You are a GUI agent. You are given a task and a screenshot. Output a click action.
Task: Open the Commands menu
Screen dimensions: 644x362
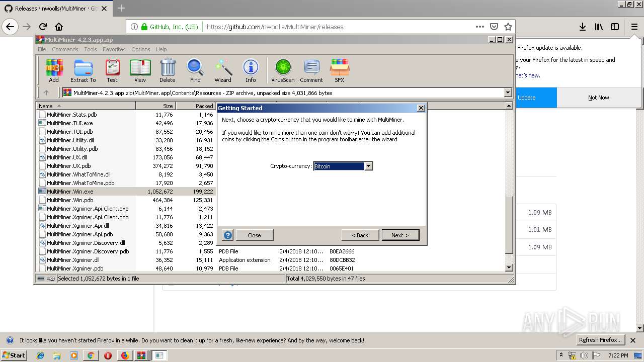65,49
